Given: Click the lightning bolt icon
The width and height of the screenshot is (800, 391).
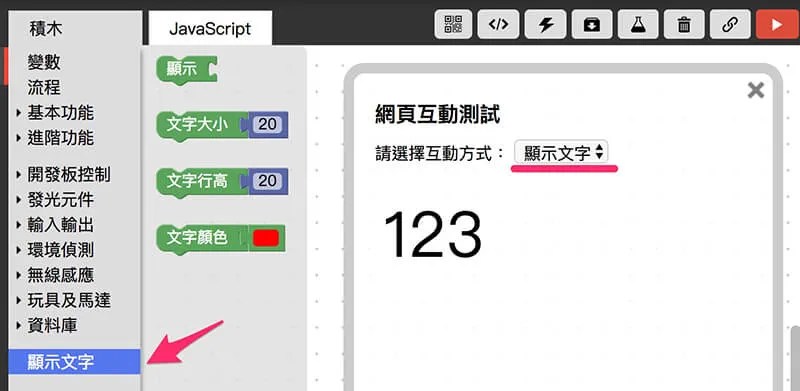Looking at the screenshot, I should click(x=545, y=24).
